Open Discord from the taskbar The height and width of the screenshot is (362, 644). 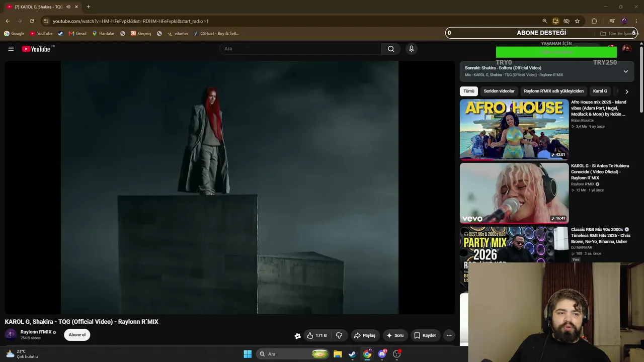382,354
